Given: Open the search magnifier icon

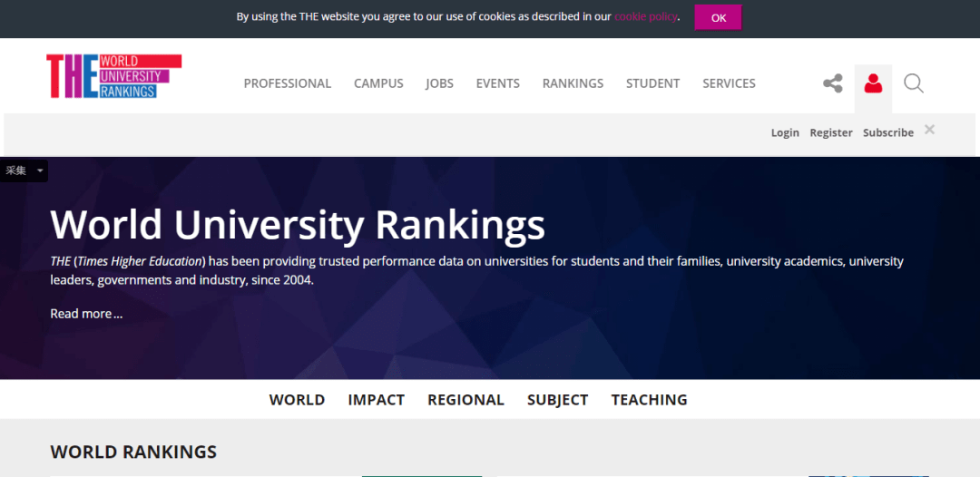Looking at the screenshot, I should coord(914,83).
